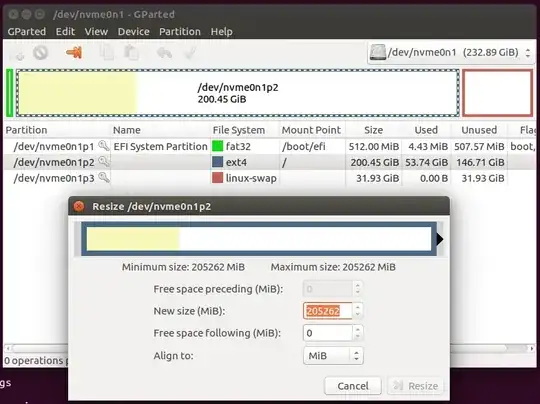The height and width of the screenshot is (404, 540).
Task: Click the New size (MiB) input field
Action: click(328, 311)
